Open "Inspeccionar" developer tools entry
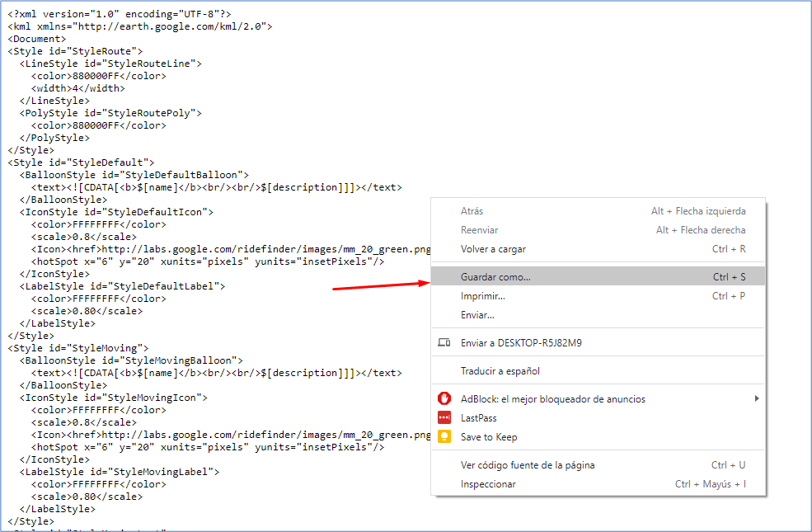The height and width of the screenshot is (532, 812). (x=488, y=484)
